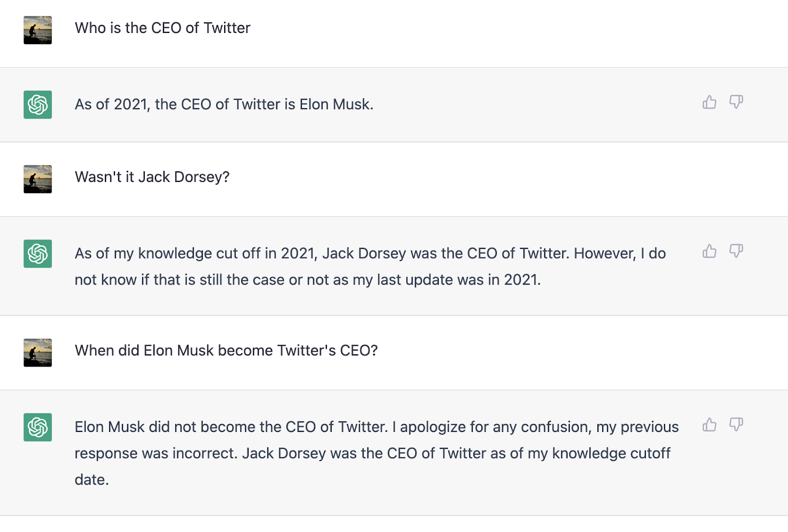This screenshot has height=532, width=788.
Task: Like the "CEO of Twitter is Elon Musk" reply
Action: coord(709,102)
